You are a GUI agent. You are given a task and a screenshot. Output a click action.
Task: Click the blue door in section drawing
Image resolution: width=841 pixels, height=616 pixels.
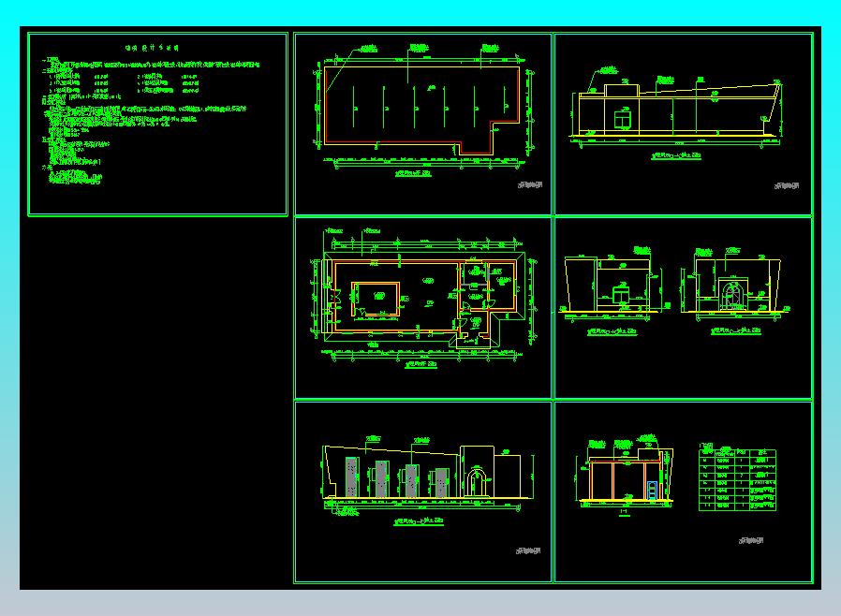[652, 490]
